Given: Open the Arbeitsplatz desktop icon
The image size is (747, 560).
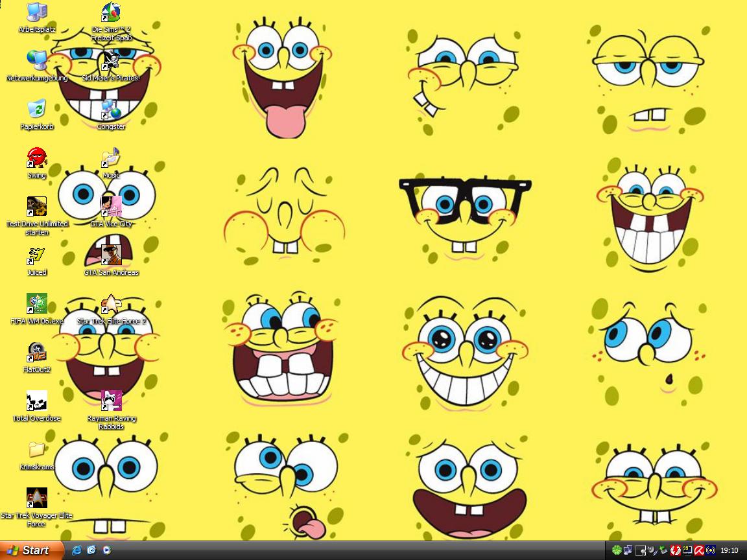Looking at the screenshot, I should click(x=37, y=13).
